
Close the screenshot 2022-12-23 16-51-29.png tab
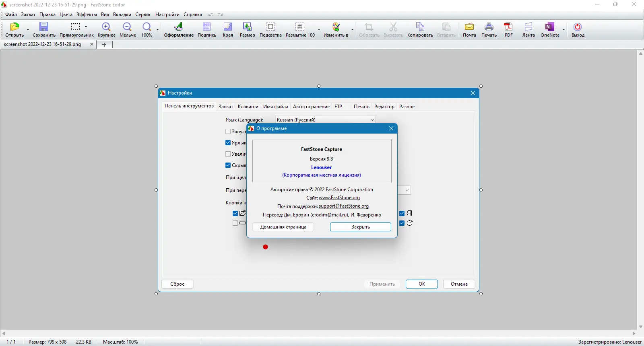click(x=92, y=44)
